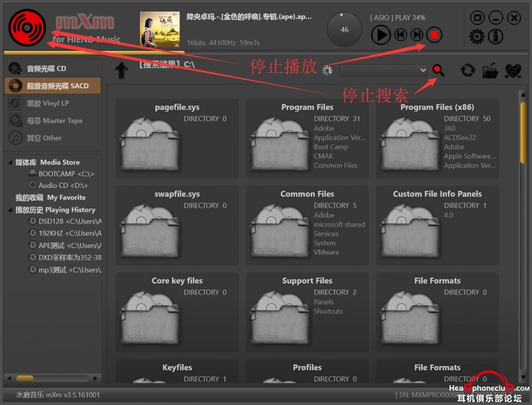532x405 pixels.
Task: Refresh the listing with the circular arrows icon
Action: point(468,70)
